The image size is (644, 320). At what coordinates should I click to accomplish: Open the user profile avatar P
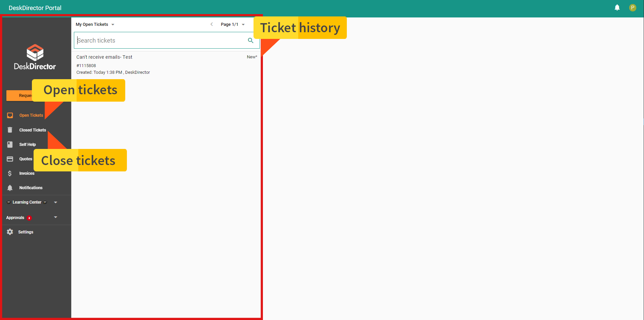(633, 8)
